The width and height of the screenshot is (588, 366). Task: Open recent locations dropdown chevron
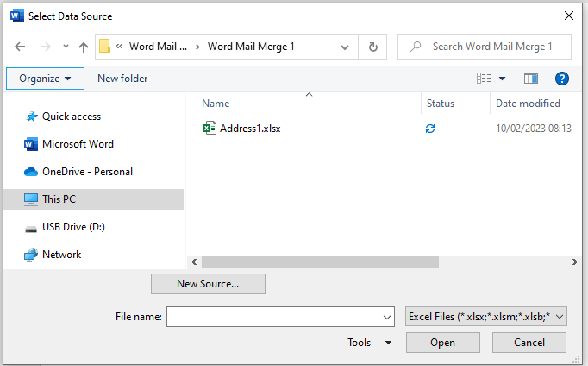coord(66,47)
